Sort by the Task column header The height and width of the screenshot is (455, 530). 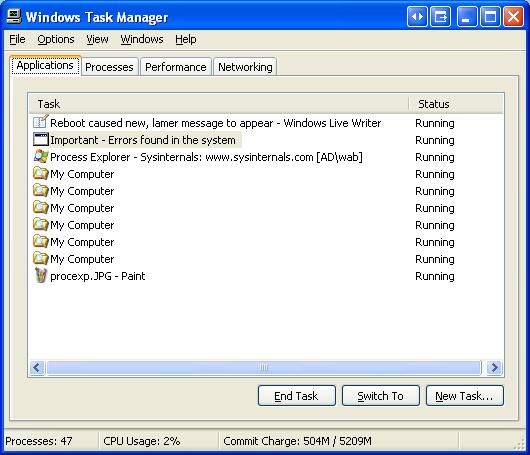coord(219,104)
